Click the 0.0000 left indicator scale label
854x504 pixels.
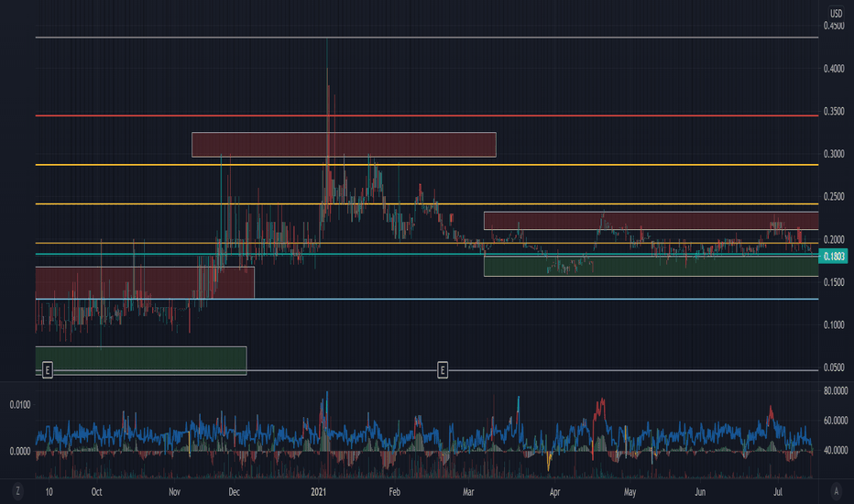tap(20, 451)
